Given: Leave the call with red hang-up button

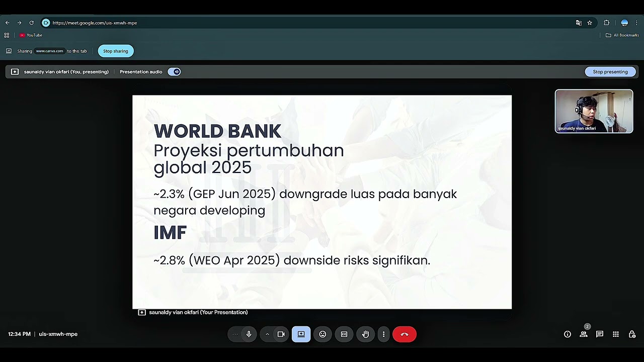Looking at the screenshot, I should [x=405, y=334].
